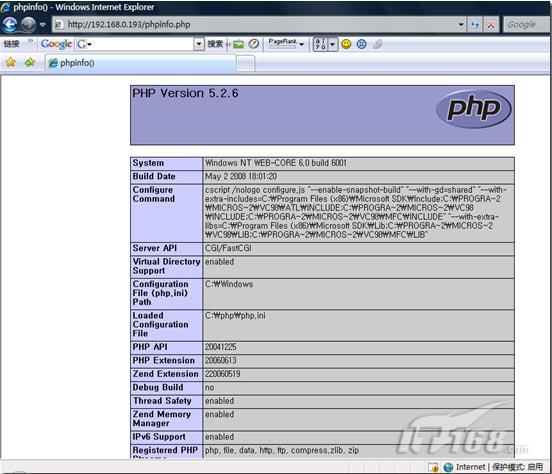Image resolution: width=552 pixels, height=474 pixels.
Task: Expand the Google toolbar search history dropdown
Action: click(x=199, y=44)
